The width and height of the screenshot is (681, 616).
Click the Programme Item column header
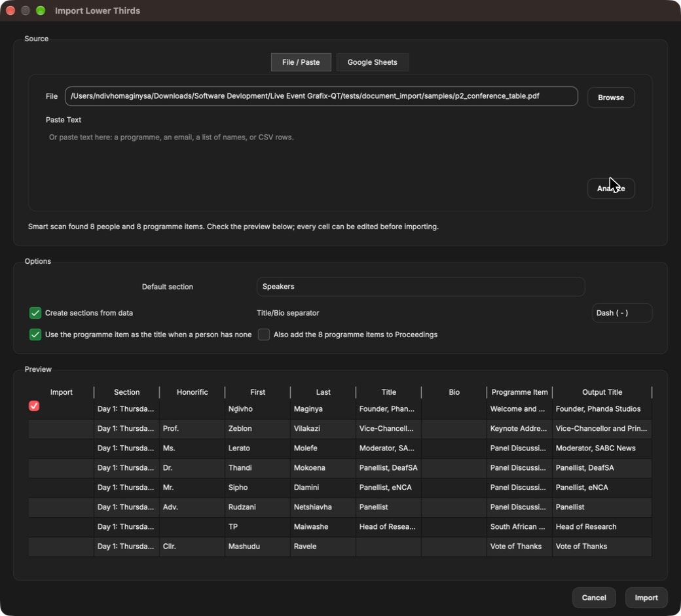[519, 392]
